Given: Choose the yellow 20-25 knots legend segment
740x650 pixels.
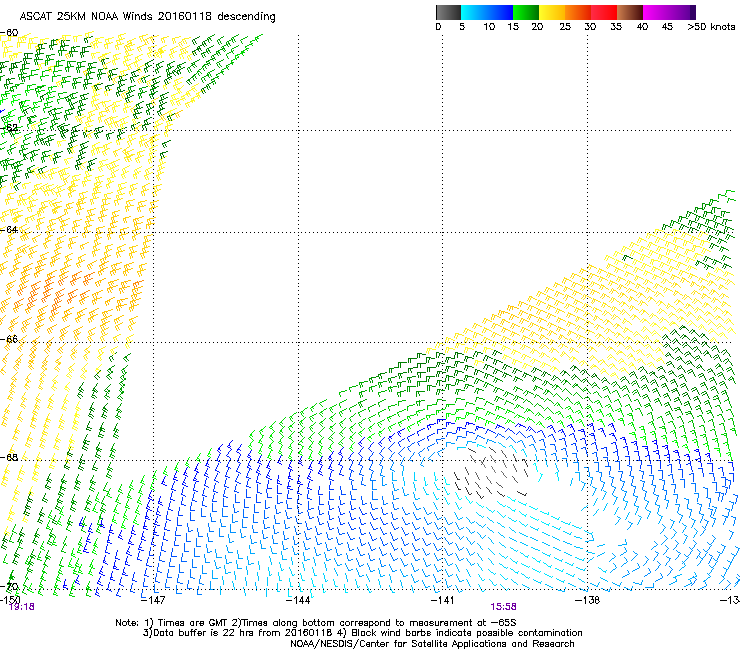Looking at the screenshot, I should point(552,12).
